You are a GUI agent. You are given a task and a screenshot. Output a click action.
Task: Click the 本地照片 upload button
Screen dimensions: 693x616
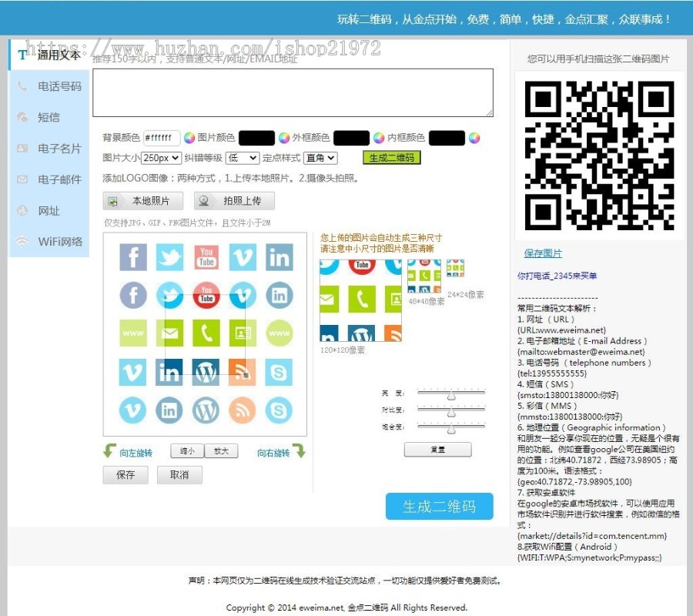[143, 201]
